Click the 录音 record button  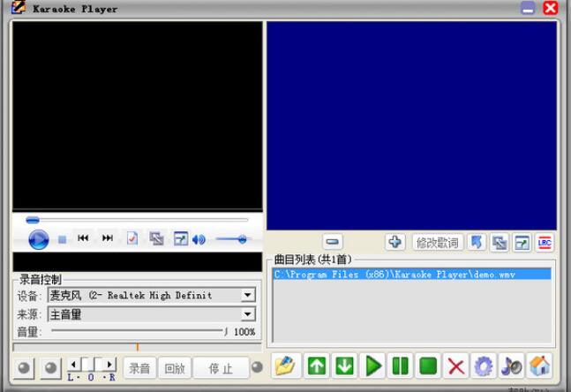139,368
